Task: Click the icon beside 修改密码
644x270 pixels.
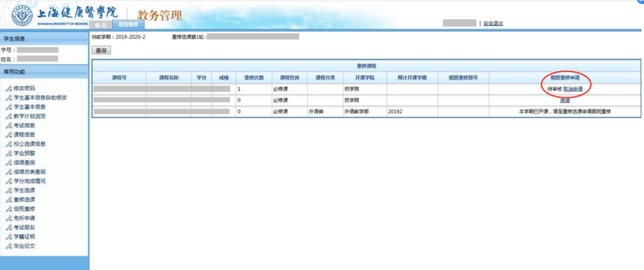Action: click(x=9, y=88)
